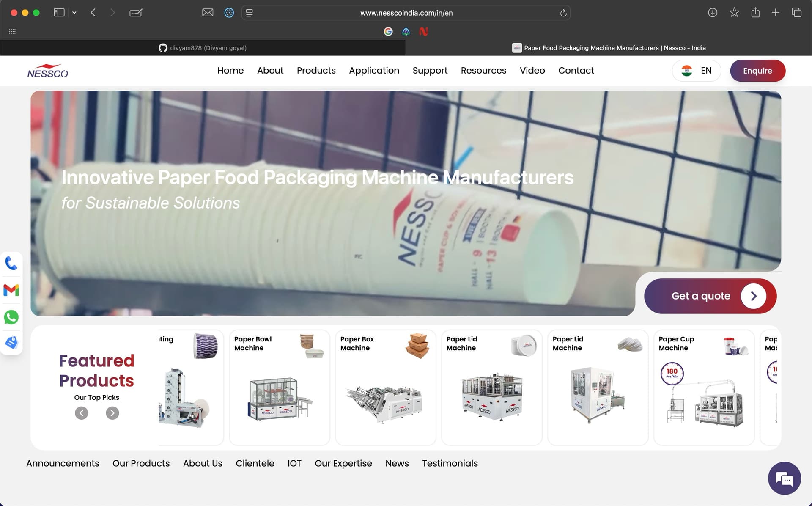Click the WhatsApp side icon
Screen dimensions: 812x506
[11, 317]
